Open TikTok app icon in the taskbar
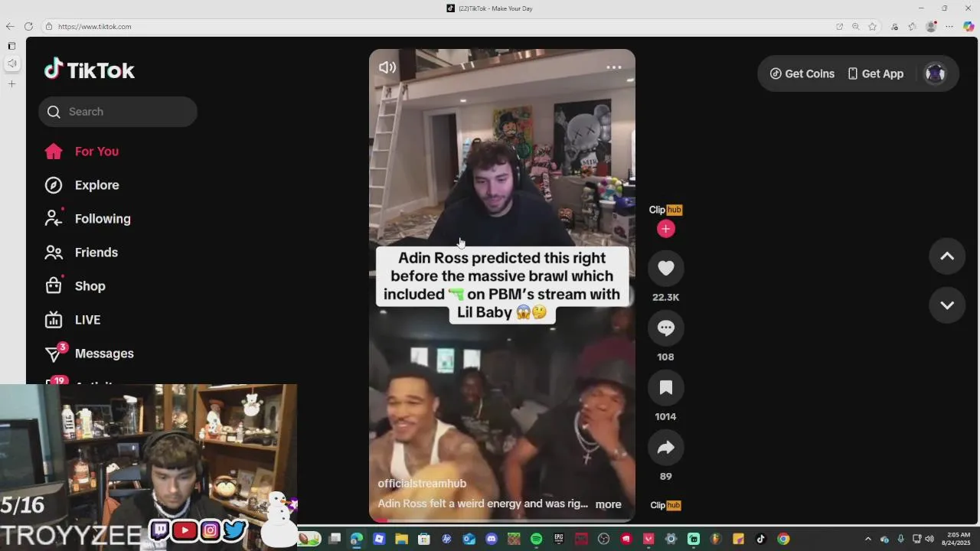This screenshot has height=551, width=980. click(x=760, y=539)
